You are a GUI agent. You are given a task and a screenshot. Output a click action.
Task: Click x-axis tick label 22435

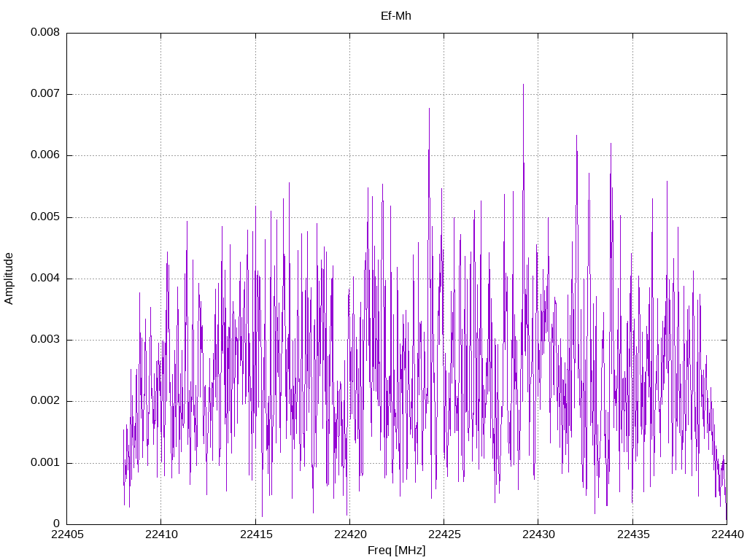click(x=633, y=534)
